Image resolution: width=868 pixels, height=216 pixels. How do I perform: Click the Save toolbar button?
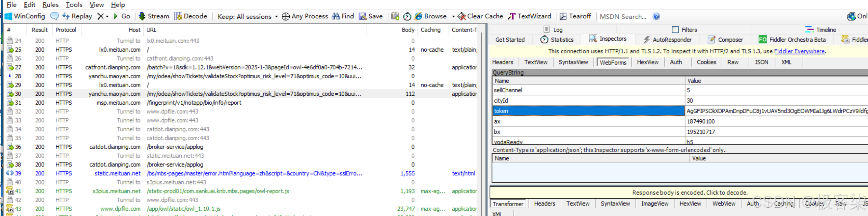point(371,16)
